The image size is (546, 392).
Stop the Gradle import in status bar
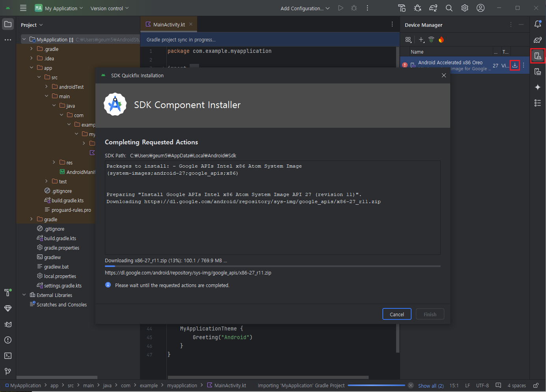(411, 385)
